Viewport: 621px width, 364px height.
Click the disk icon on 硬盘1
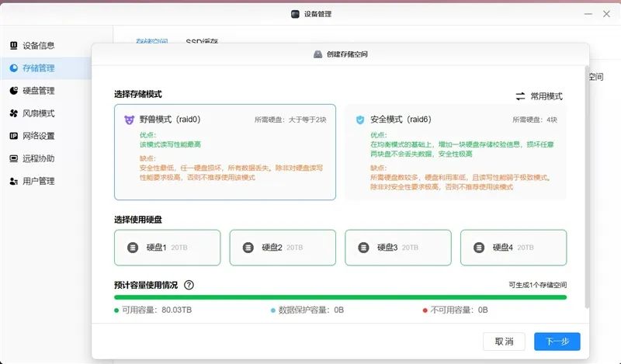click(133, 248)
